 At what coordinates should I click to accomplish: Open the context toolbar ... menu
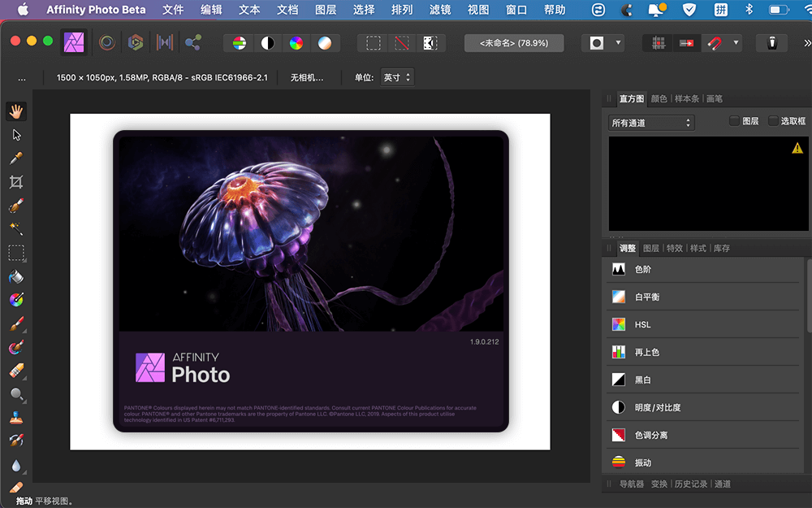pyautogui.click(x=22, y=78)
